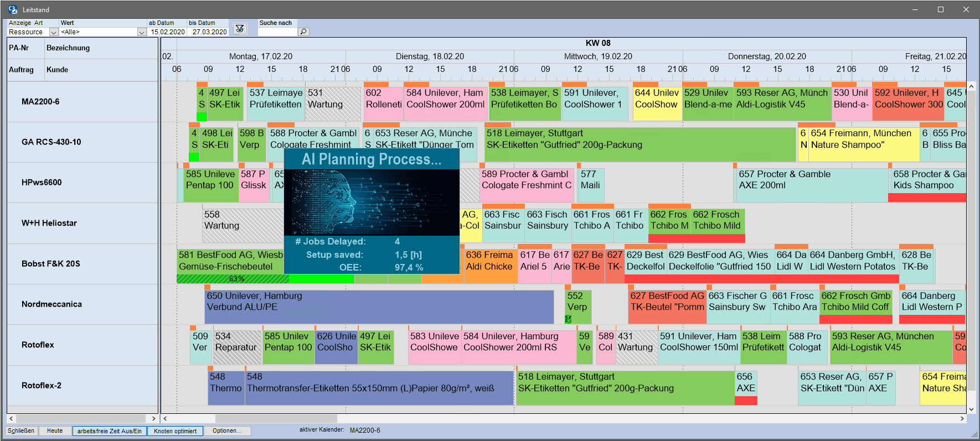The image size is (980, 441).
Task: Click the Auftrag header cell
Action: tap(25, 70)
